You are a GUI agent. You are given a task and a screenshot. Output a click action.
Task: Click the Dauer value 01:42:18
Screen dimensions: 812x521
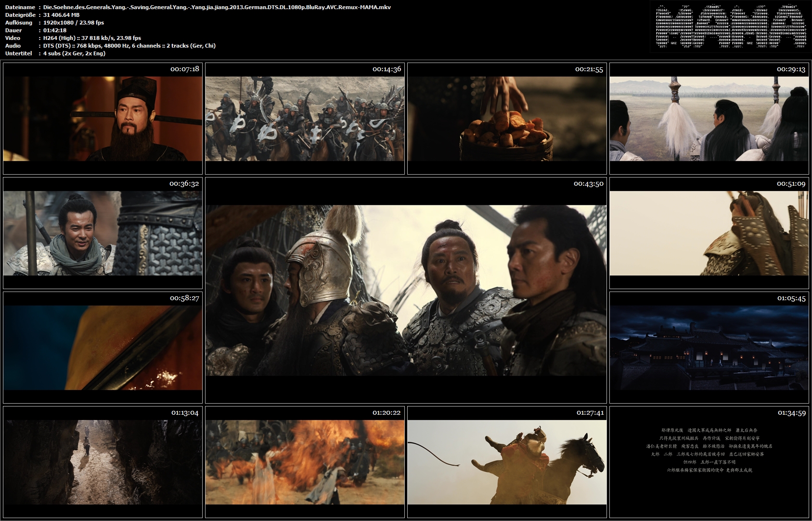coord(55,30)
